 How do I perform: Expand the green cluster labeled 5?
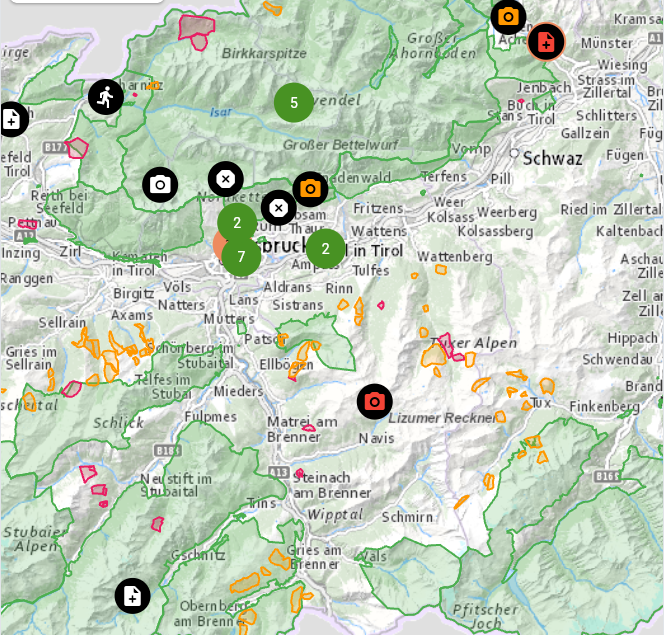[x=294, y=103]
